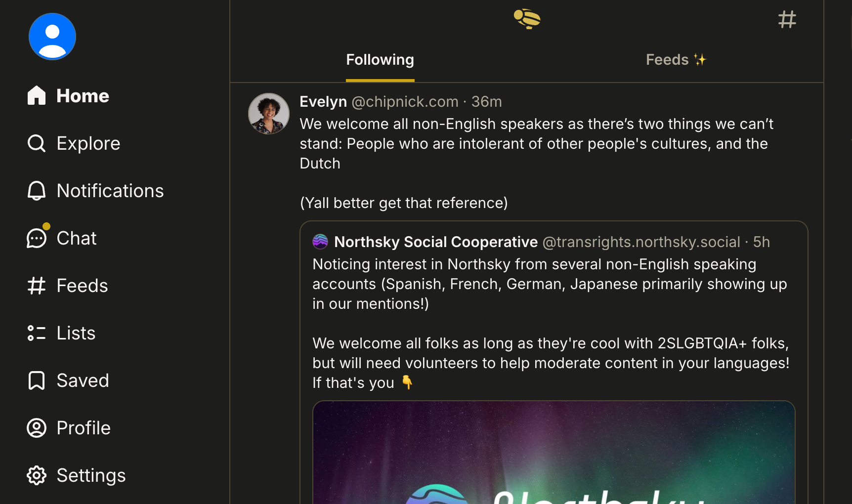This screenshot has height=504, width=852.
Task: Click the @chipnick.com handle
Action: click(405, 102)
